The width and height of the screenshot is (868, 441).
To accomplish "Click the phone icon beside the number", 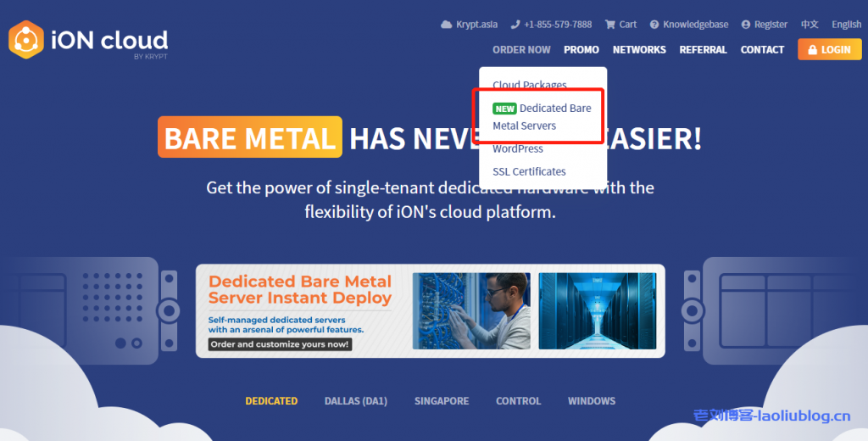I will tap(515, 25).
